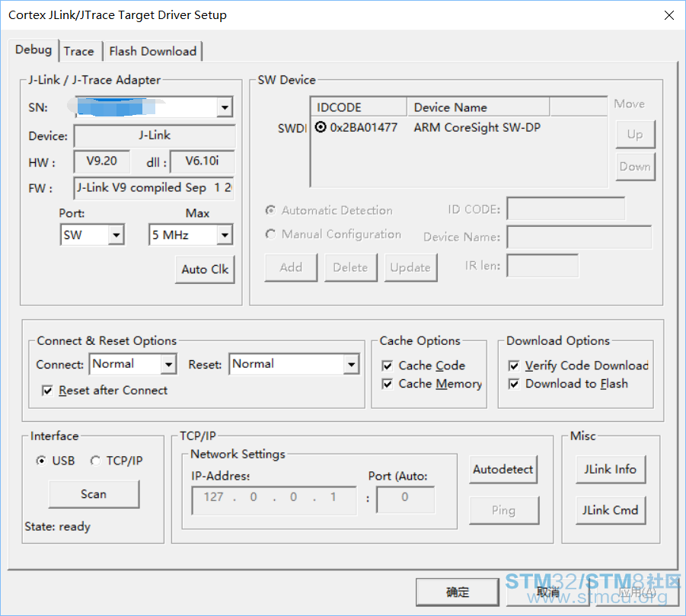Click the IDCODE column header
The height and width of the screenshot is (616, 686).
(x=359, y=107)
